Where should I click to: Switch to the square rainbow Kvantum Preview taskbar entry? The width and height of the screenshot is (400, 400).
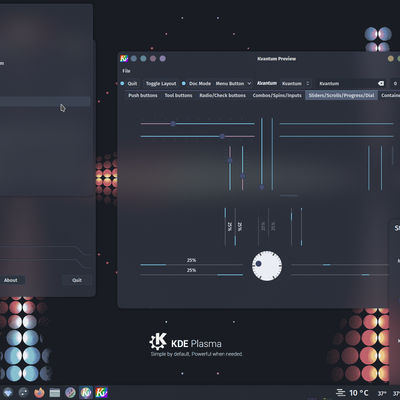click(x=101, y=392)
